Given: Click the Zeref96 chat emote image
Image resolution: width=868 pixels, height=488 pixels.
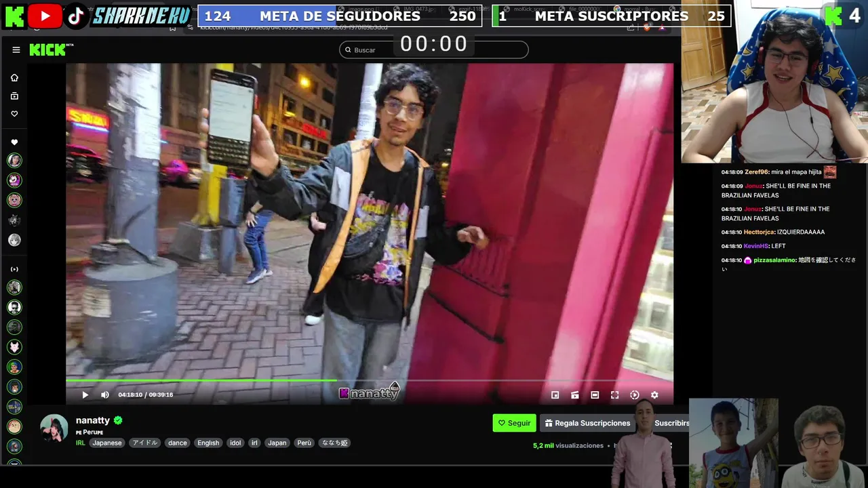Looking at the screenshot, I should click(x=830, y=172).
